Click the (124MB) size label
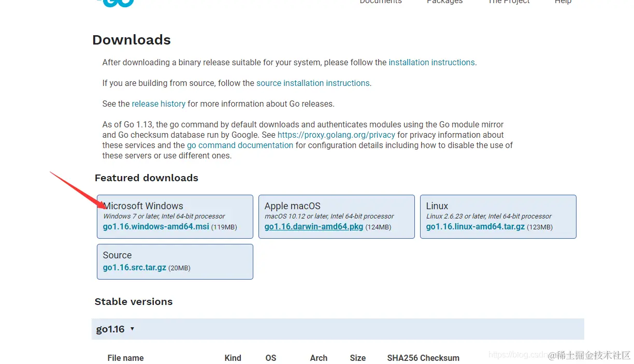This screenshot has height=364, width=634. (x=378, y=227)
